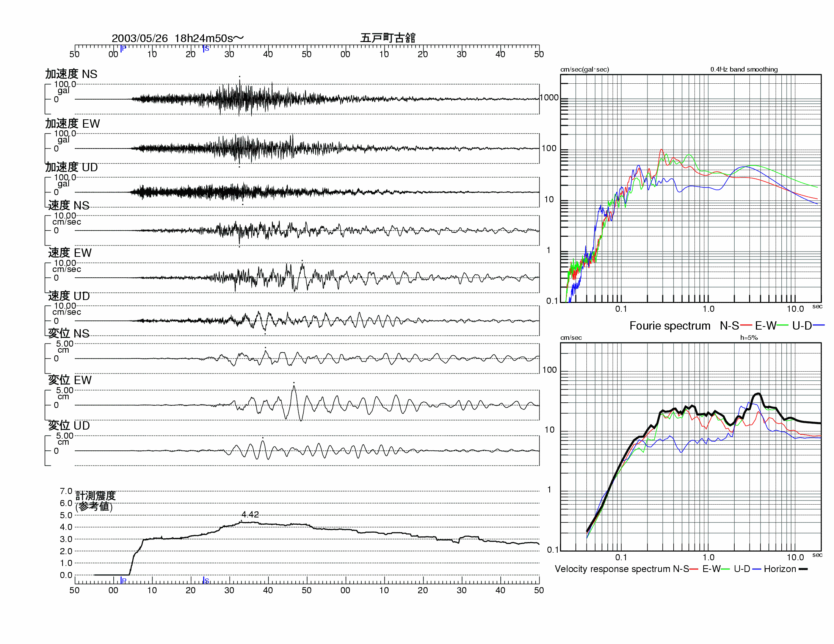Click the peak of the 変位 EW displacement waveform
The width and height of the screenshot is (834, 644).
tap(294, 386)
